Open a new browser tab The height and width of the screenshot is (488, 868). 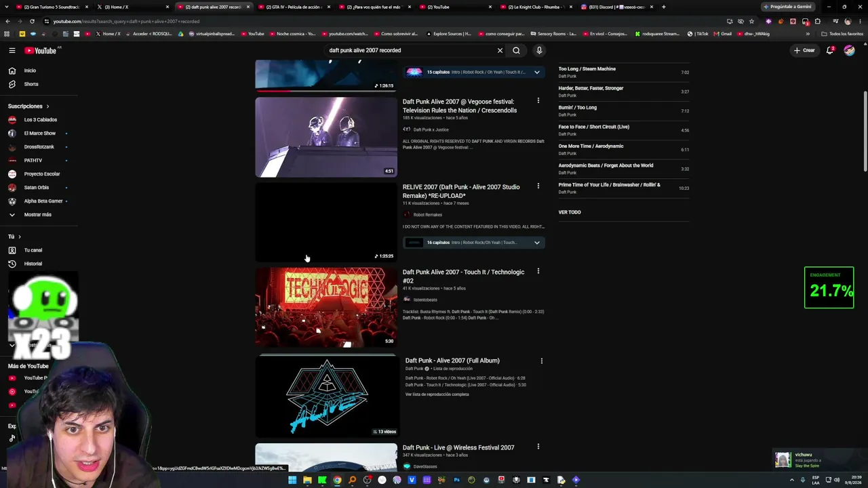(663, 7)
